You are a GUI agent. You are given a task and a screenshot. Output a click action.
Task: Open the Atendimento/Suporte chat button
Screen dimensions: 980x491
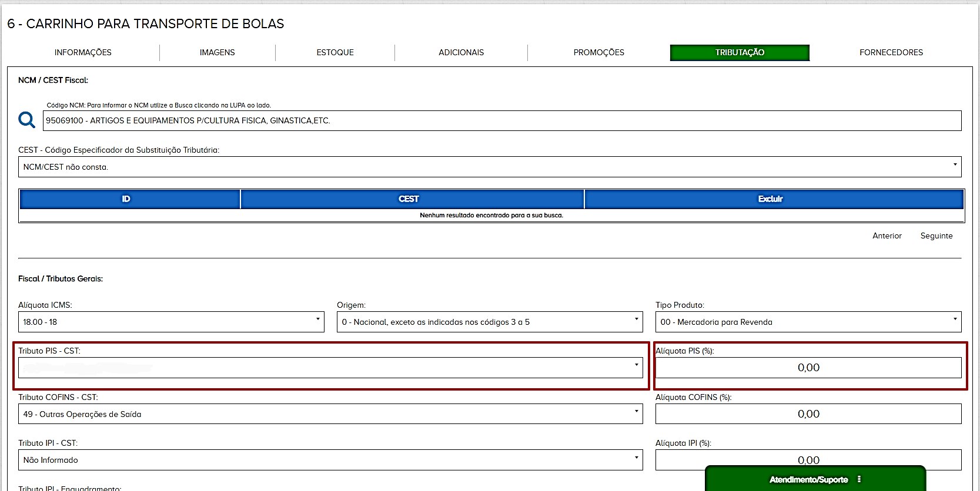(808, 479)
